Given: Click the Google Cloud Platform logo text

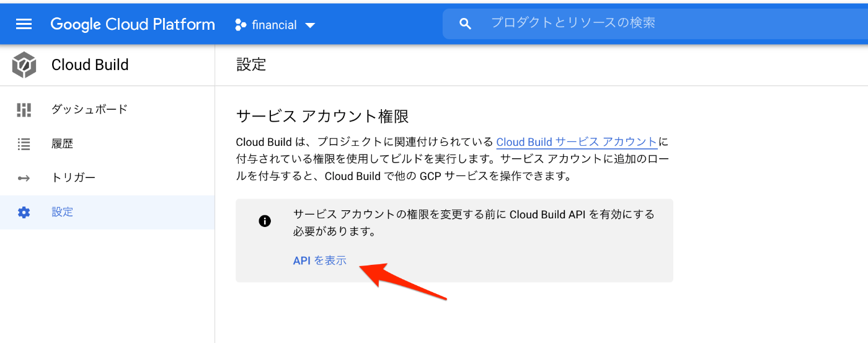Looking at the screenshot, I should pos(133,24).
